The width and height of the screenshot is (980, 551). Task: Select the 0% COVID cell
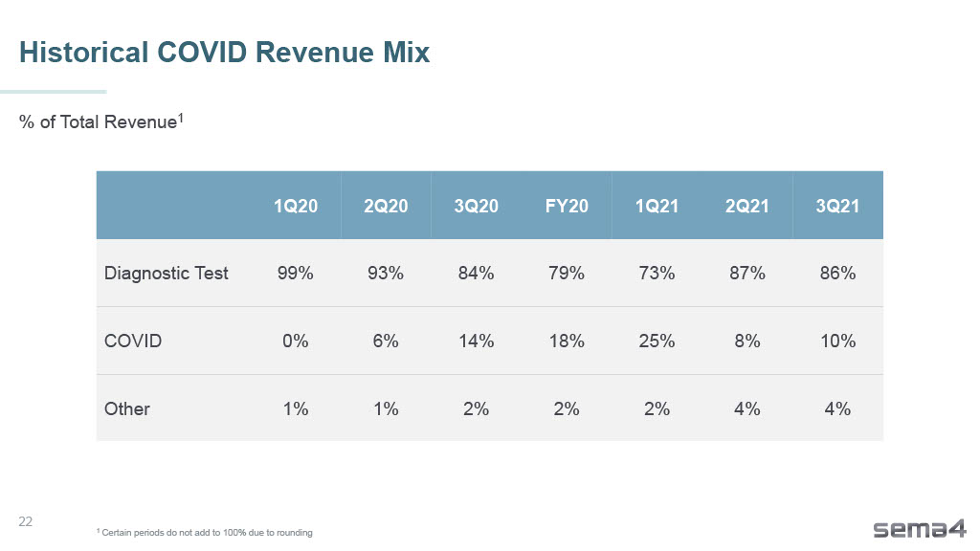[296, 342]
